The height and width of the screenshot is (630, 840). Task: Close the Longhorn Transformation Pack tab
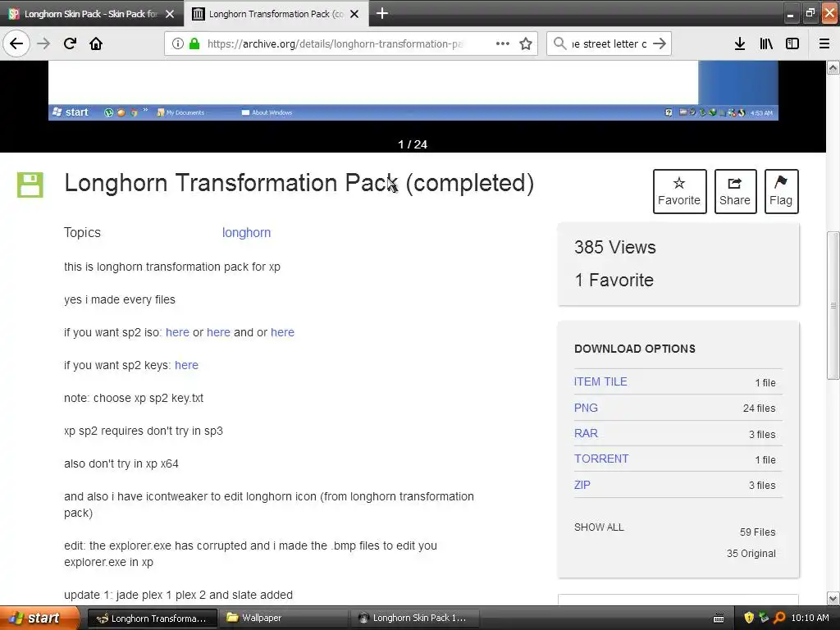coord(354,14)
